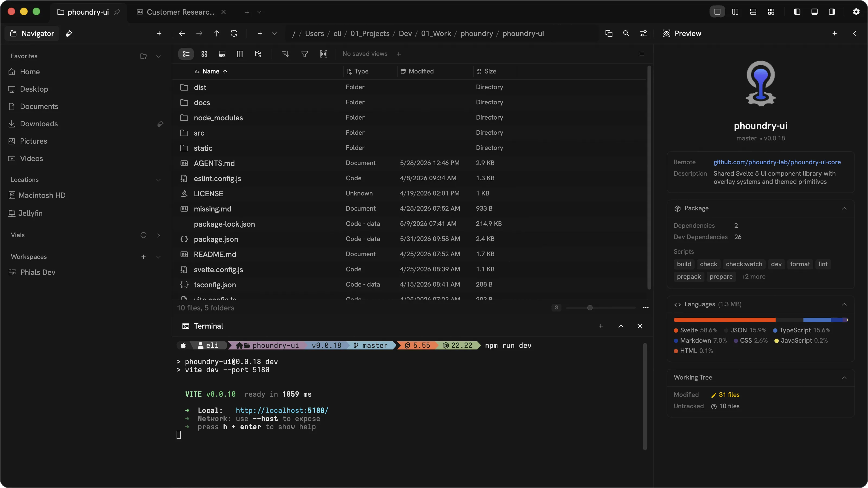Select single pane layout
The width and height of the screenshot is (868, 488).
(x=717, y=12)
